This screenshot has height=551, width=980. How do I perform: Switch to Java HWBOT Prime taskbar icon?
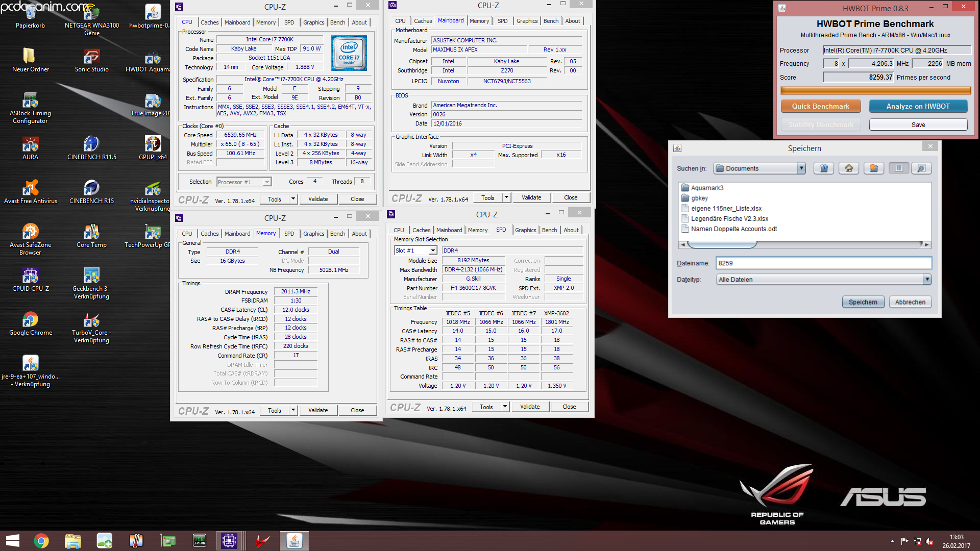click(295, 541)
